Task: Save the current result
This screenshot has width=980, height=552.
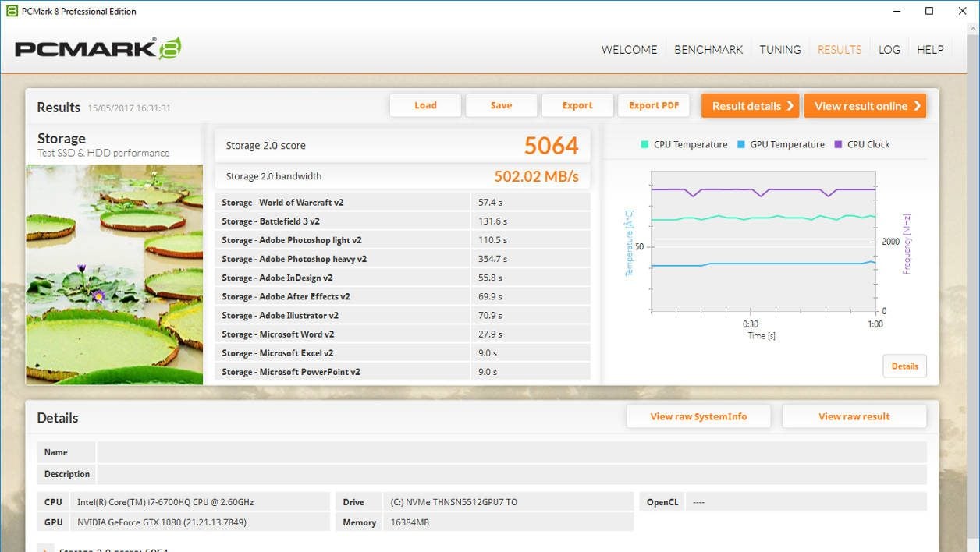Action: pyautogui.click(x=501, y=105)
